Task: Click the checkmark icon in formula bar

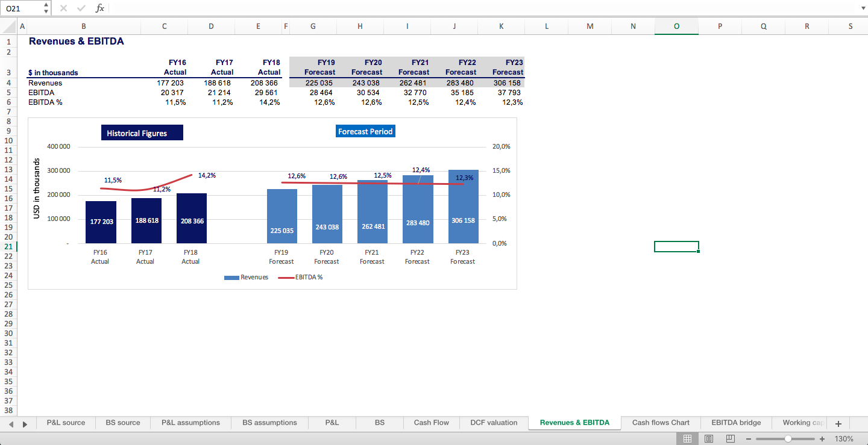Action: click(x=81, y=8)
